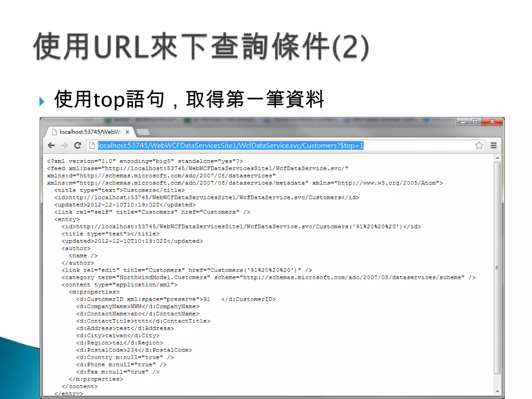Select the localhost:53745/WebW tab
The height and width of the screenshot is (399, 532).
coord(90,132)
